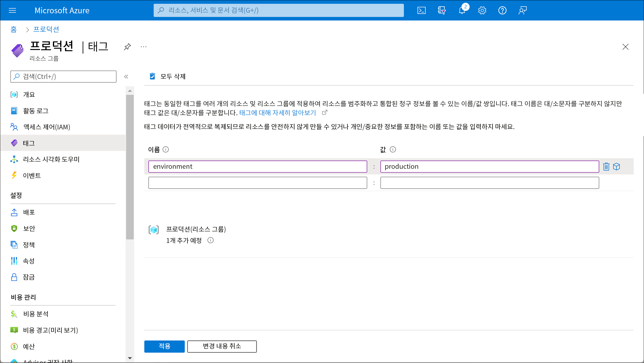Open 예산 in the sidebar
Viewport: 644px width, 363px height.
pyautogui.click(x=63, y=346)
